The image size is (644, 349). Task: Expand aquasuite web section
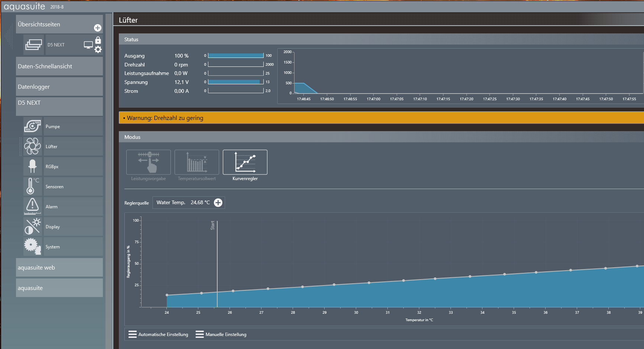click(x=59, y=267)
